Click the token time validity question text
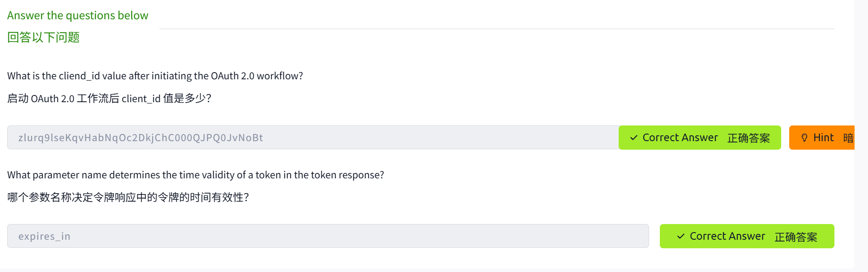 [195, 175]
